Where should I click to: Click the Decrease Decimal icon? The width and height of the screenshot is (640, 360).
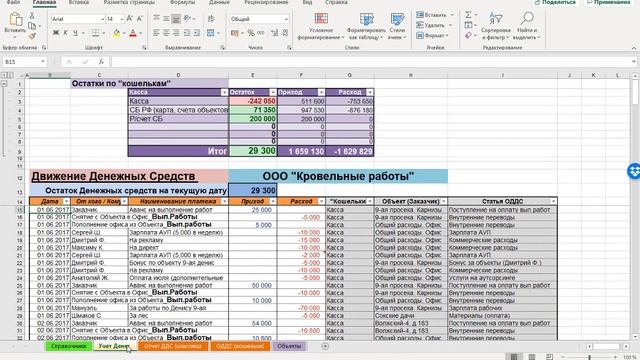click(x=284, y=33)
